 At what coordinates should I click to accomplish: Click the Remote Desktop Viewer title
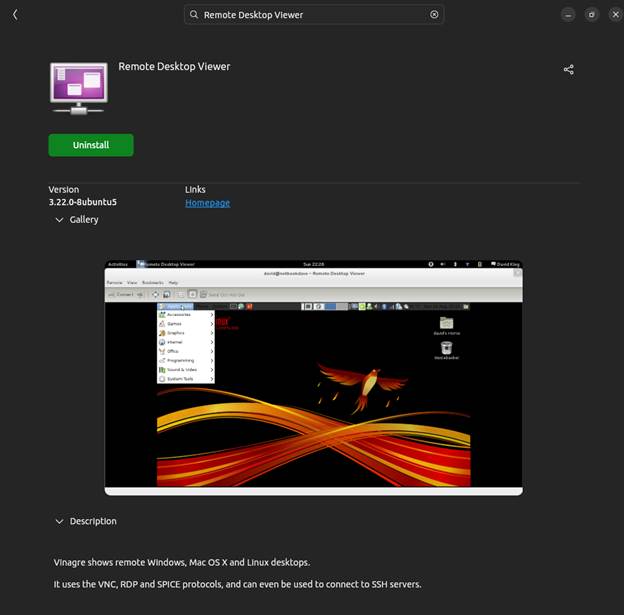coord(174,66)
